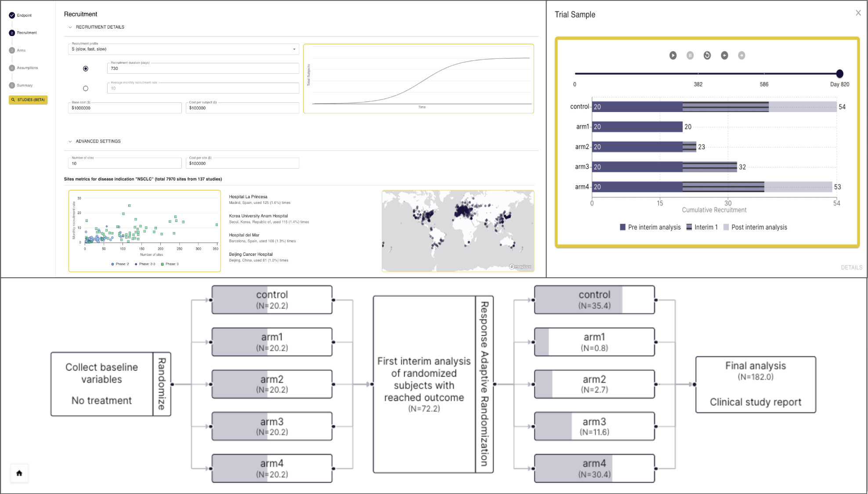
Task: Close the Trial Sample panel
Action: pyautogui.click(x=858, y=13)
